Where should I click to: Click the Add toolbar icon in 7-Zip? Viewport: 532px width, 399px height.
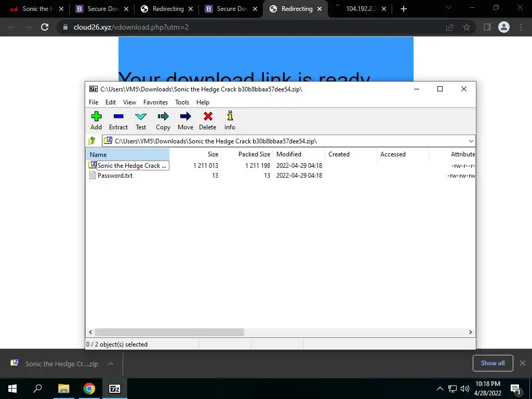pos(96,121)
